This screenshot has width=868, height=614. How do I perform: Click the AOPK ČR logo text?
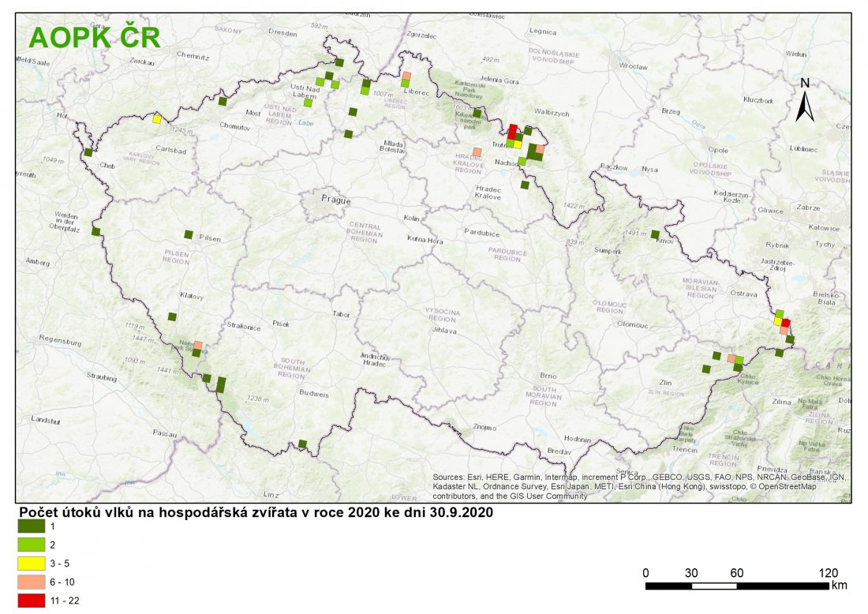95,38
